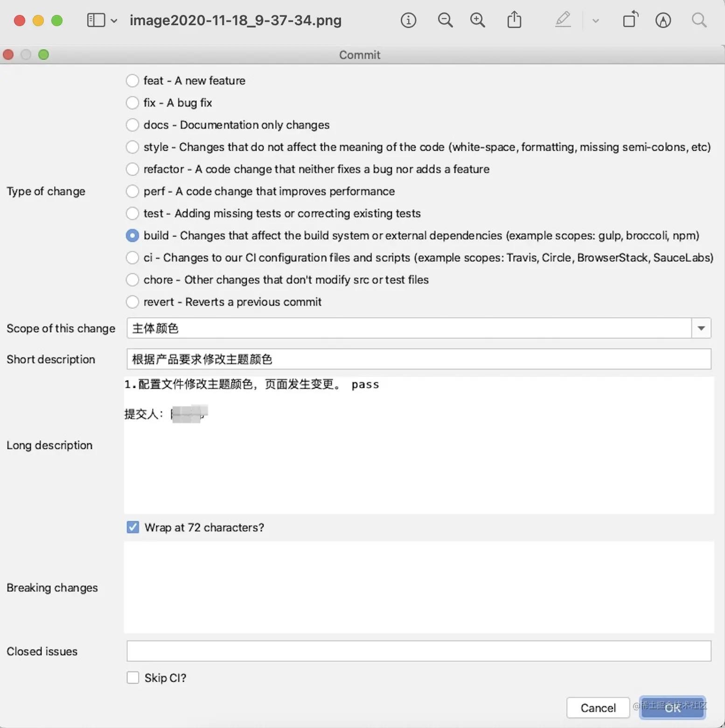Viewport: 725px width, 728px height.
Task: Open the Share icon in toolbar
Action: coord(514,20)
